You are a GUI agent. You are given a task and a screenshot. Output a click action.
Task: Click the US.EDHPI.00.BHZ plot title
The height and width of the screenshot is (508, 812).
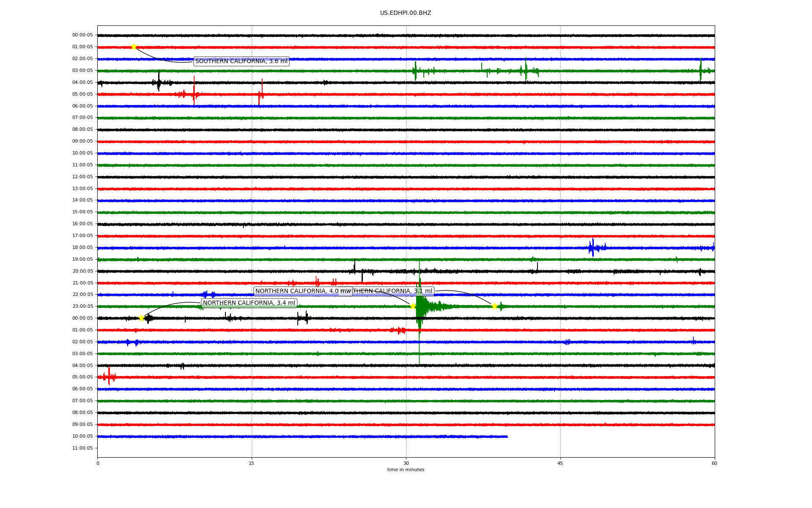point(406,13)
